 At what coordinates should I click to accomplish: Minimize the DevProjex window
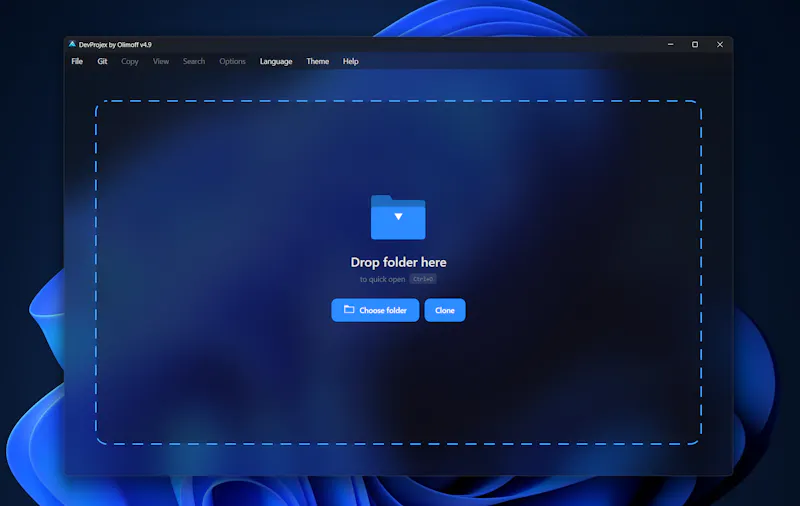[670, 44]
